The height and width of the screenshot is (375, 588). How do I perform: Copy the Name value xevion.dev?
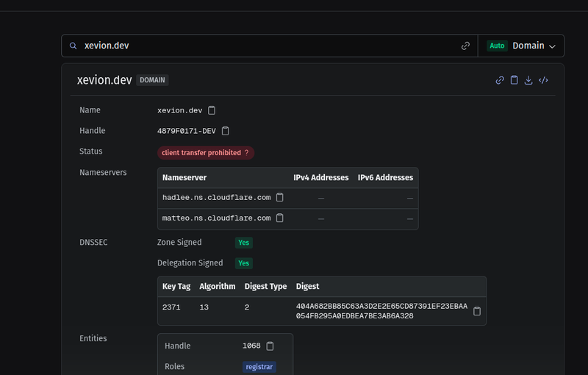tap(212, 110)
